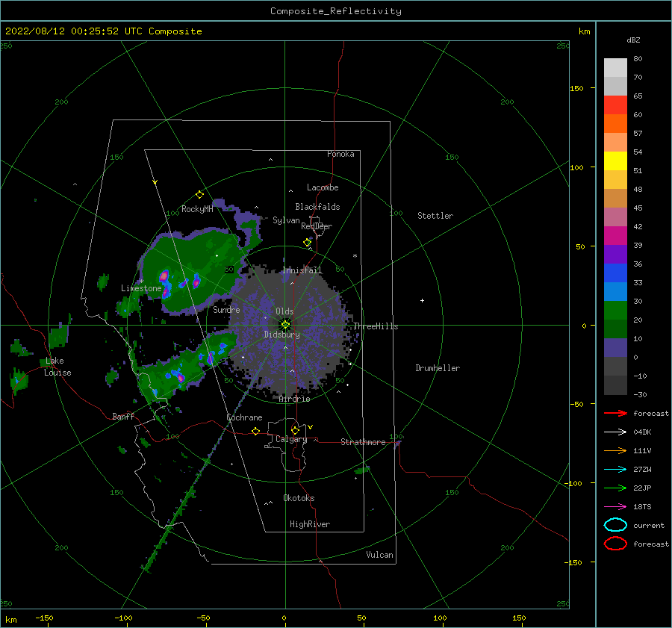Click the red forecast ellipse in the legend

pyautogui.click(x=615, y=544)
